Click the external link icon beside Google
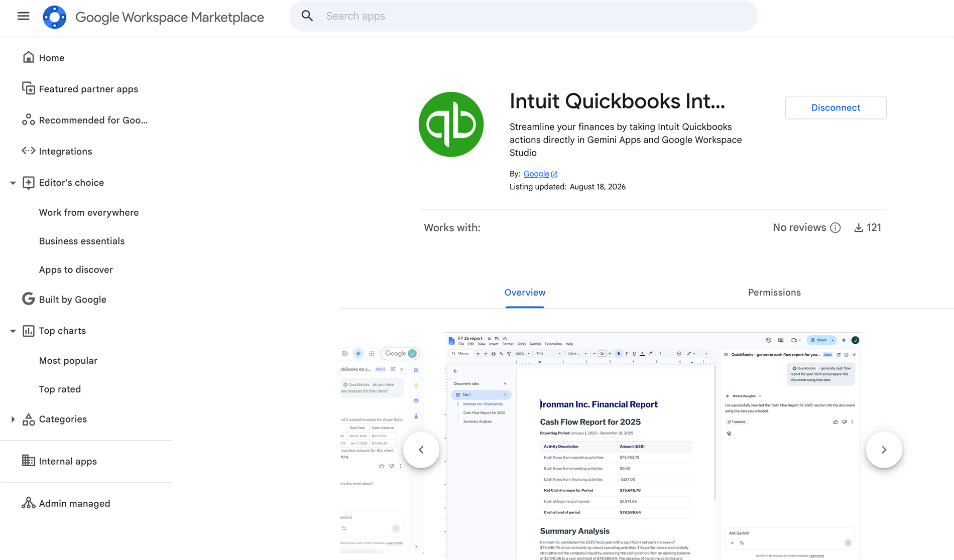Viewport: 954px width, 560px height. point(554,174)
